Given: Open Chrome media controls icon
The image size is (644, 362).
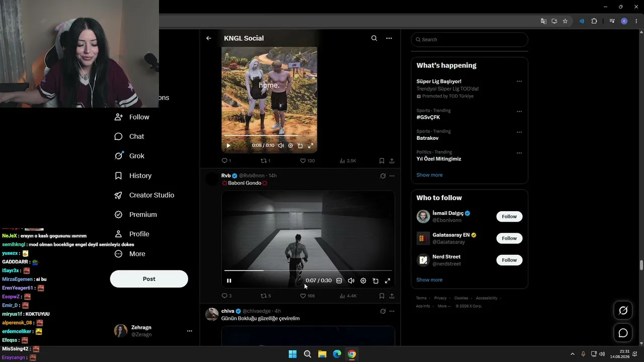Looking at the screenshot, I should pos(612,21).
